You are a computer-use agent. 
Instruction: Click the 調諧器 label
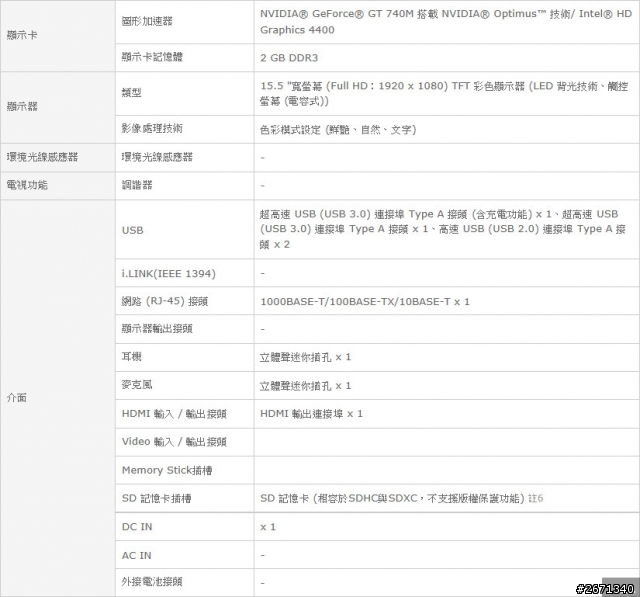[137, 185]
